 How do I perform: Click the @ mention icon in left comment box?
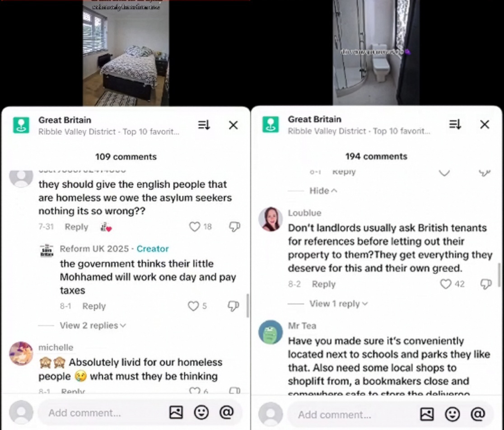click(x=226, y=412)
